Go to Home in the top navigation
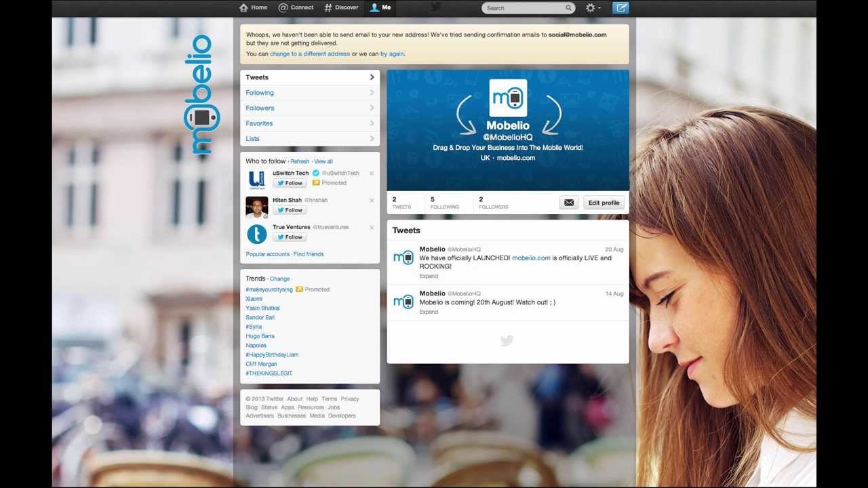The image size is (868, 488). point(253,7)
